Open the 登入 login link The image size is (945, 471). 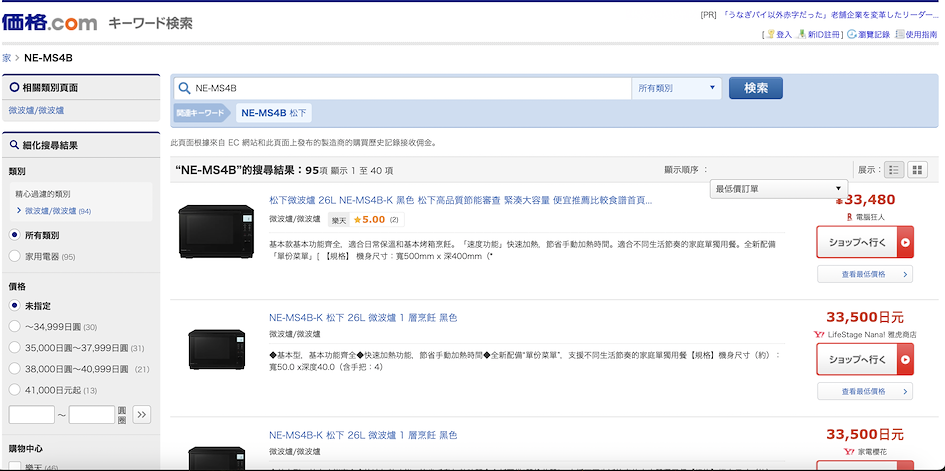pyautogui.click(x=784, y=35)
